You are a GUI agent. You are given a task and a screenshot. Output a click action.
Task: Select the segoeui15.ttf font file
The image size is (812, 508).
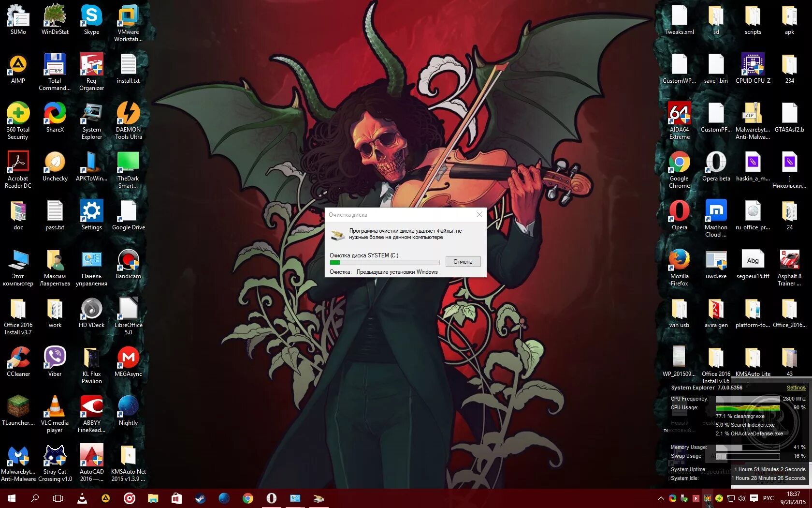[x=753, y=264]
